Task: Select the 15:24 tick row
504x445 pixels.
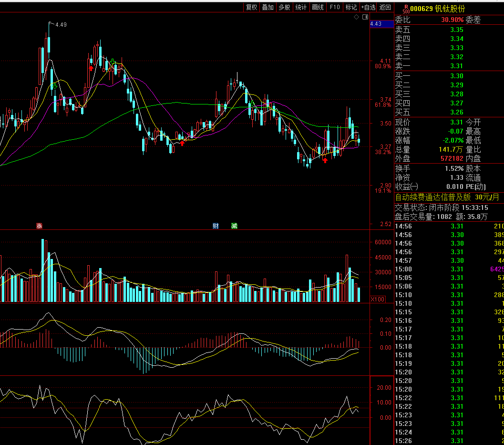Action: 449,432
